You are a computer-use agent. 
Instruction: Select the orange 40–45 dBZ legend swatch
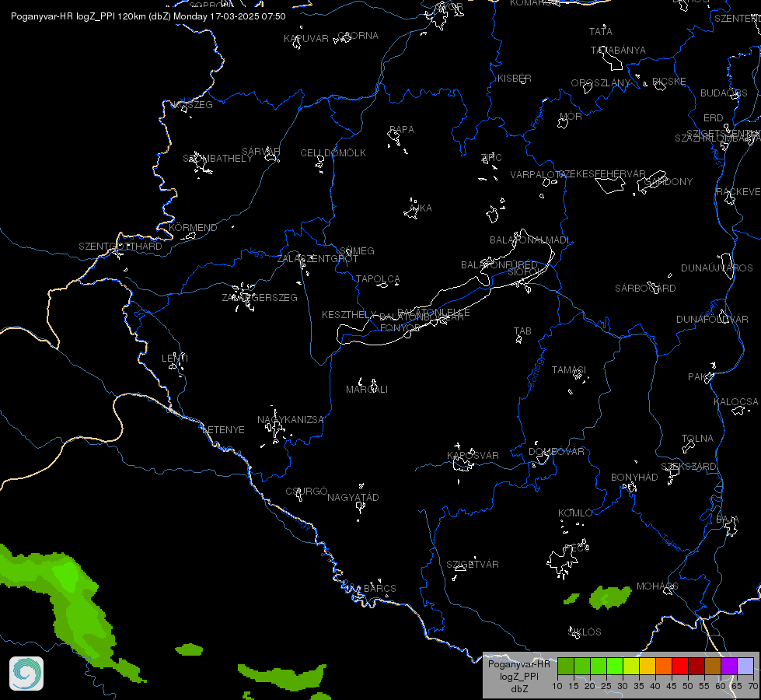click(x=664, y=666)
